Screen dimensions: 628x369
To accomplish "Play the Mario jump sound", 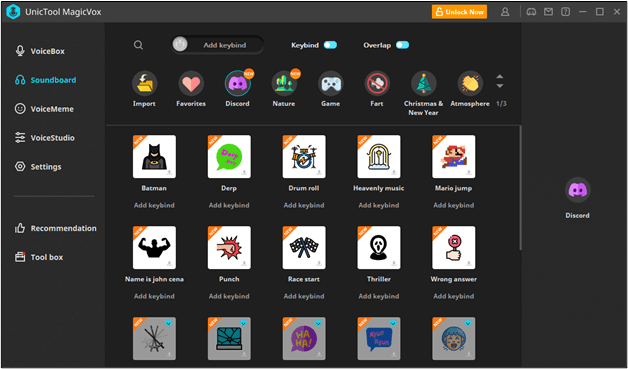I will click(454, 157).
